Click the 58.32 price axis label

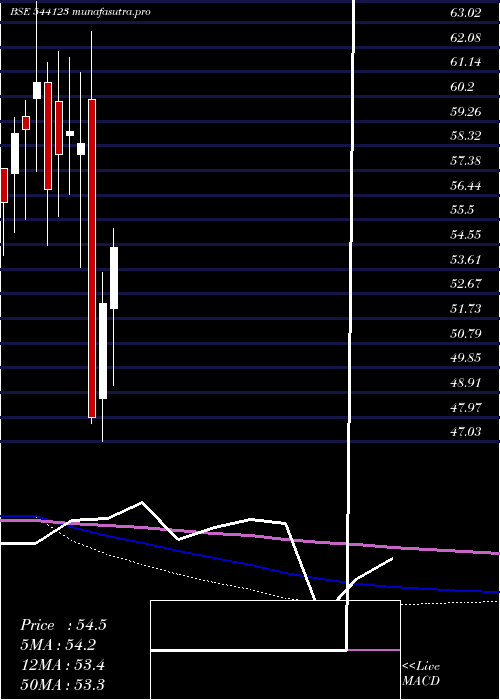(466, 136)
